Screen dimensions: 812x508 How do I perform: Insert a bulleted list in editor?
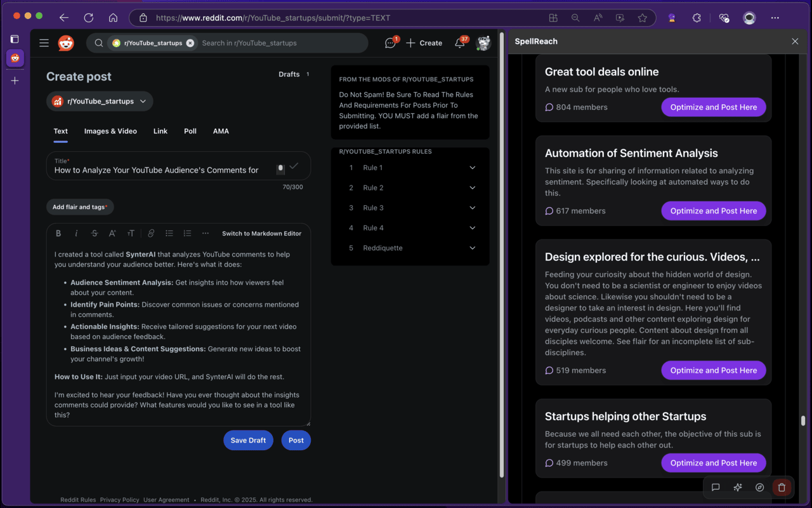click(169, 233)
